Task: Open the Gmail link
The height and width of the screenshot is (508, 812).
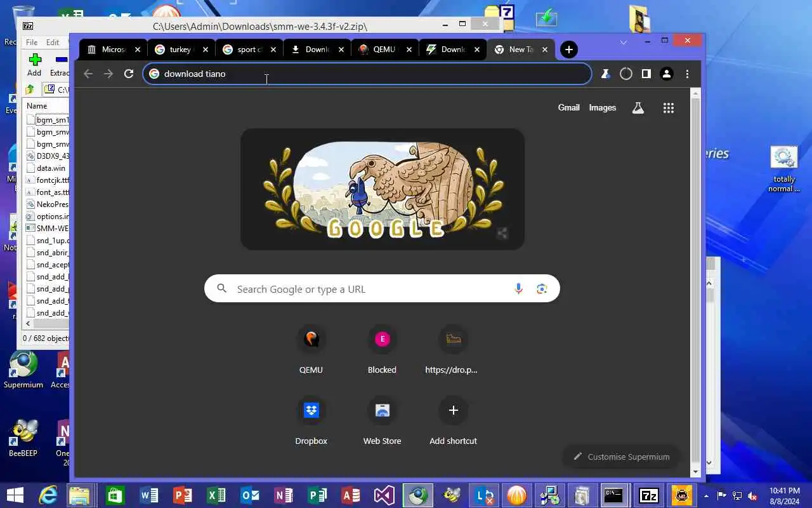Action: click(568, 108)
